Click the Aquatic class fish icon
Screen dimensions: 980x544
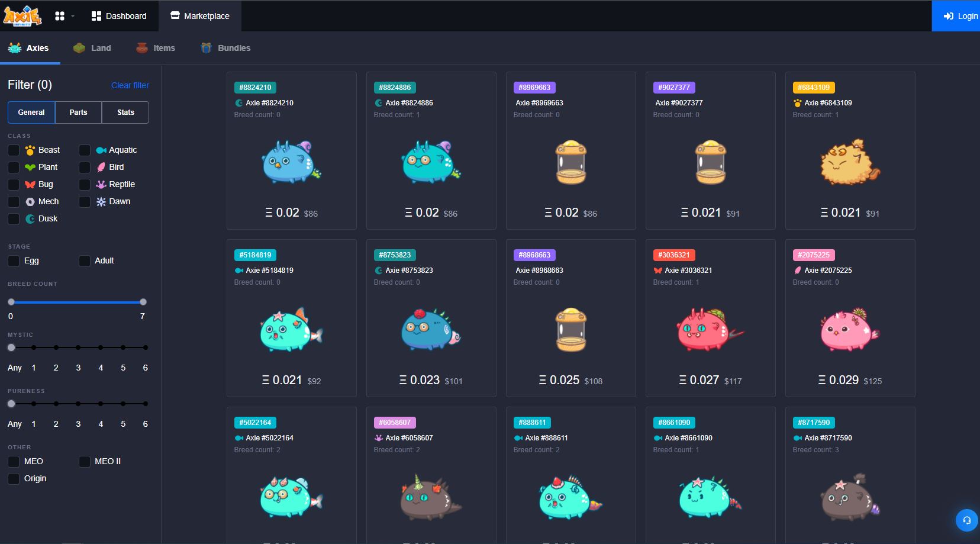[x=101, y=150]
